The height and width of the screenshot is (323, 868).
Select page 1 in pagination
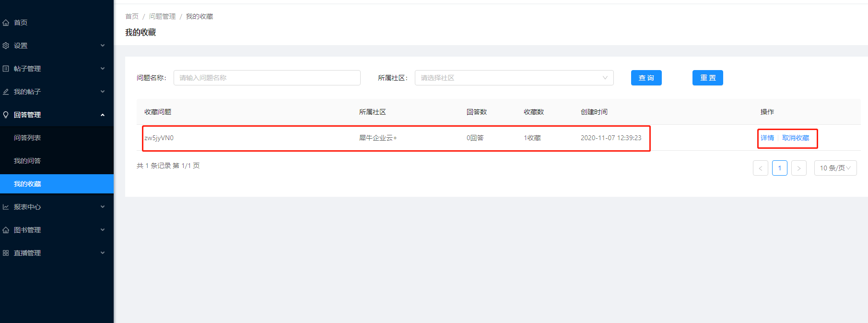click(780, 168)
